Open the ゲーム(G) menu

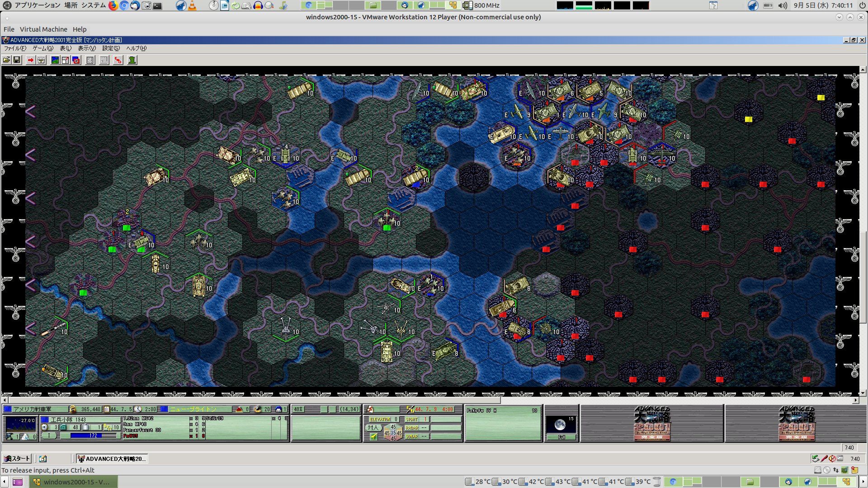(x=43, y=48)
